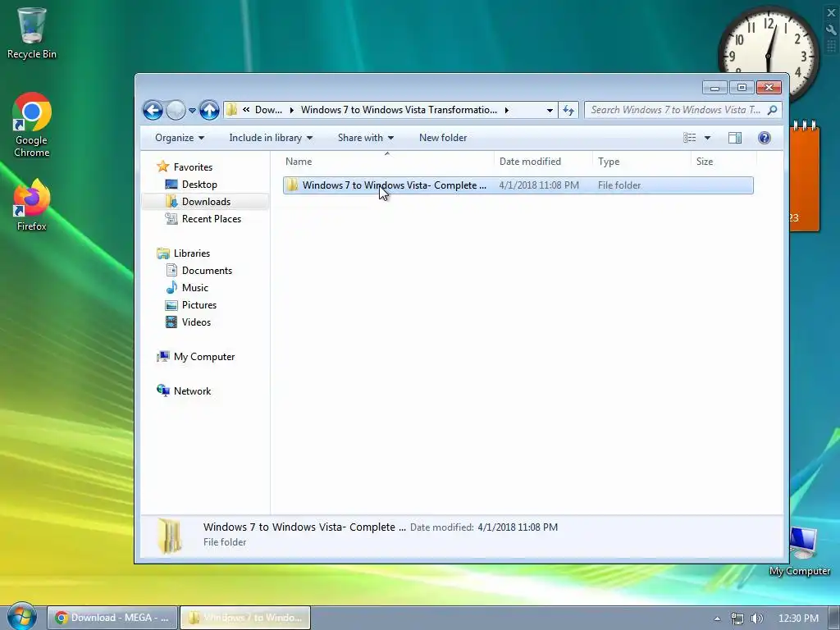Select the Google Chrome desktop shortcut
The width and height of the screenshot is (840, 630).
(x=32, y=126)
